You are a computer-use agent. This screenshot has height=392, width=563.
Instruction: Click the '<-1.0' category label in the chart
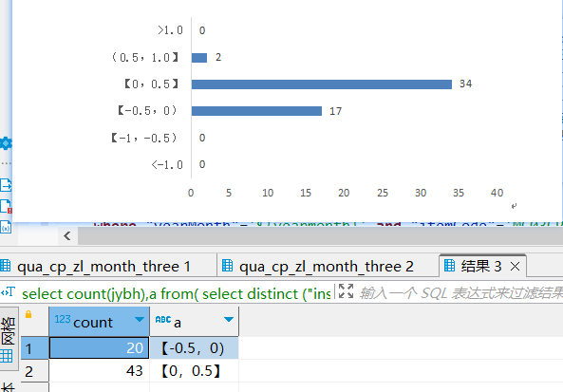167,165
